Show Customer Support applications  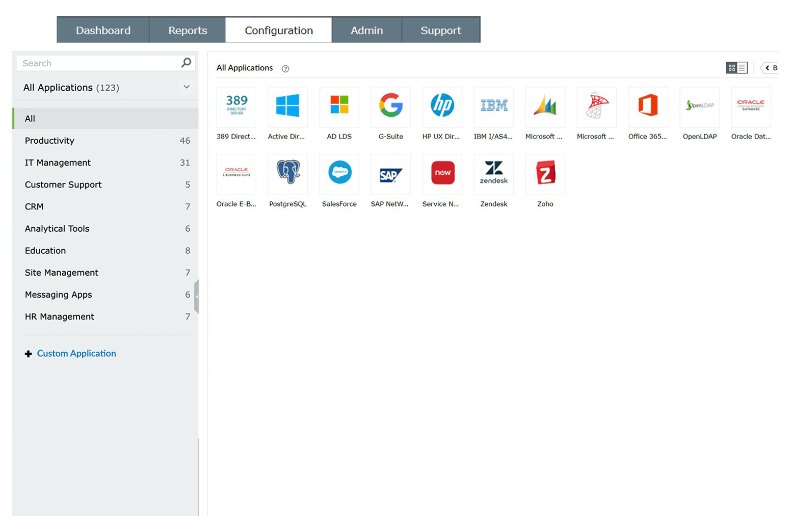click(106, 184)
